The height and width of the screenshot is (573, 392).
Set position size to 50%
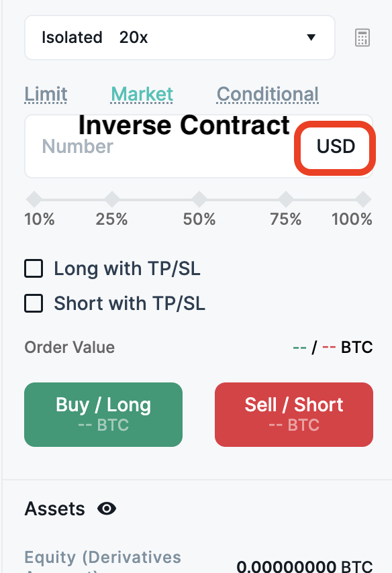[199, 199]
